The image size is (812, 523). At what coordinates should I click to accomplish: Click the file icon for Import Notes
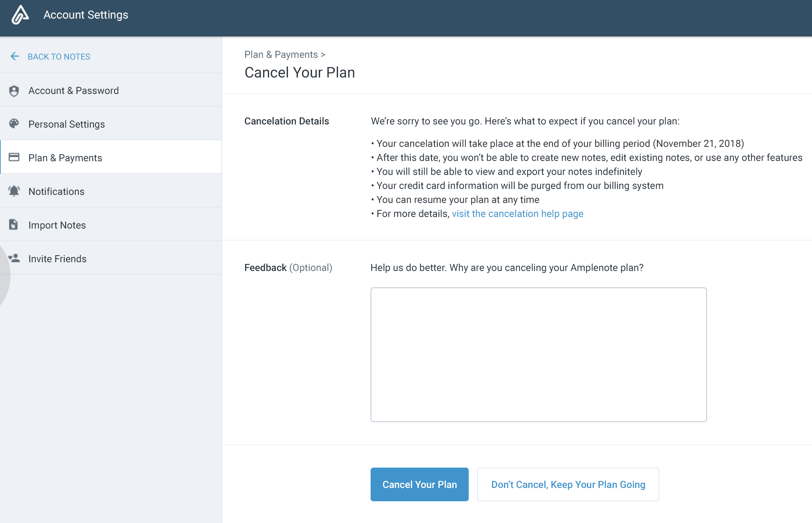13,225
